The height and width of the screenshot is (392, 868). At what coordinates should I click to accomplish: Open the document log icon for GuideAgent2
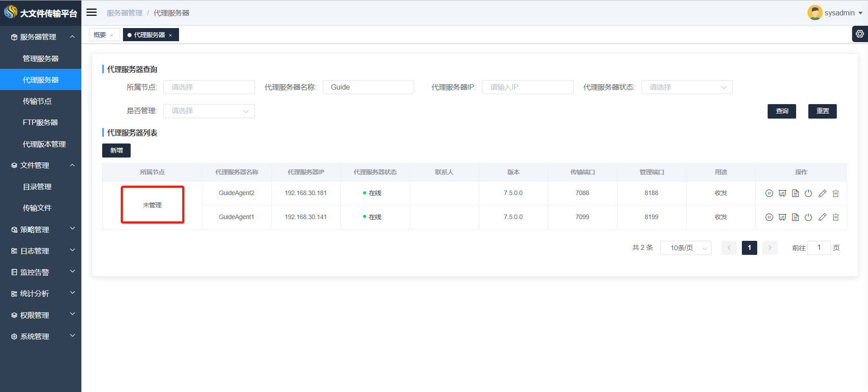[795, 193]
